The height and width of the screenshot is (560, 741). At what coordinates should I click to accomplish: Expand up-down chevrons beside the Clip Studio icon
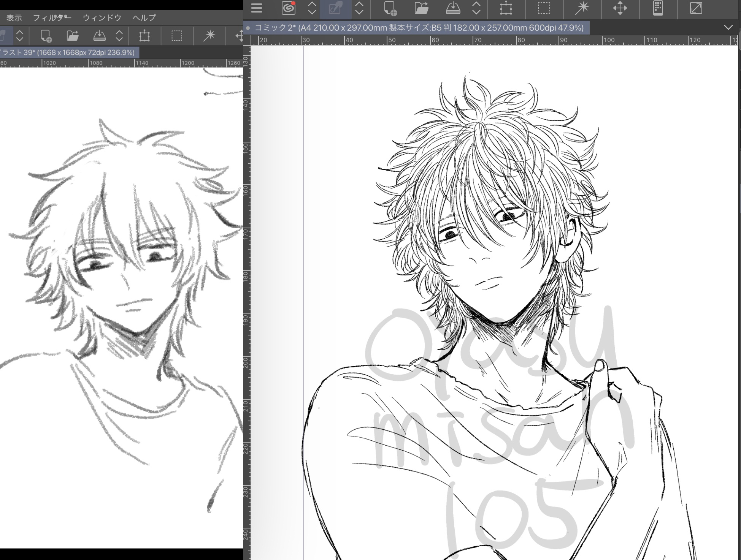coord(312,8)
